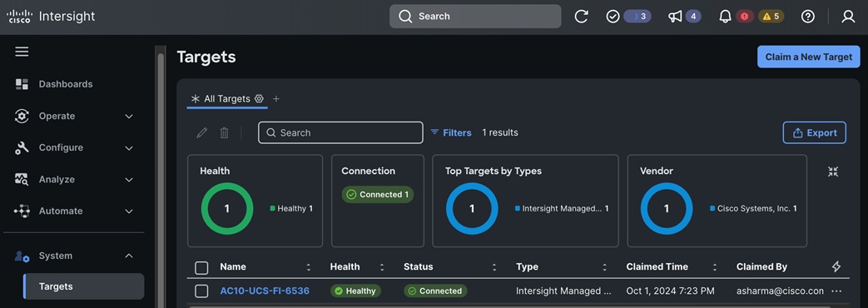868x308 pixels.
Task: Click the Configure wrench icon
Action: tap(22, 147)
